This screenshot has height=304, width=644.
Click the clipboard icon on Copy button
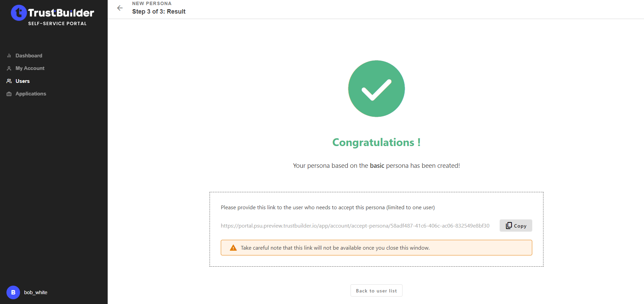509,226
